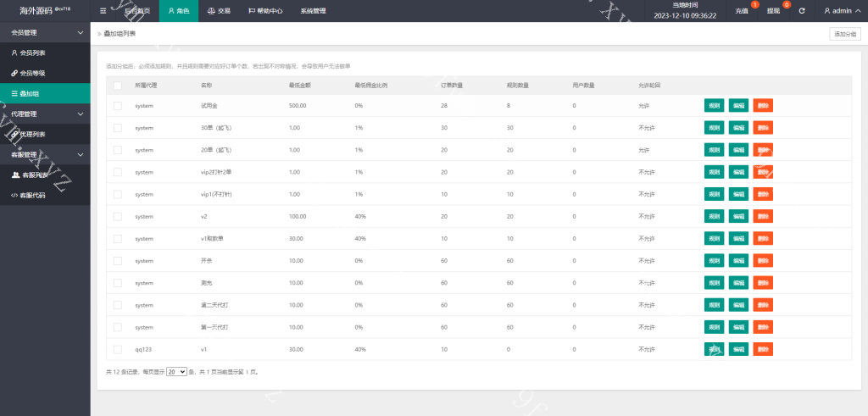Click the 最低佣金比例 column header

[371, 86]
